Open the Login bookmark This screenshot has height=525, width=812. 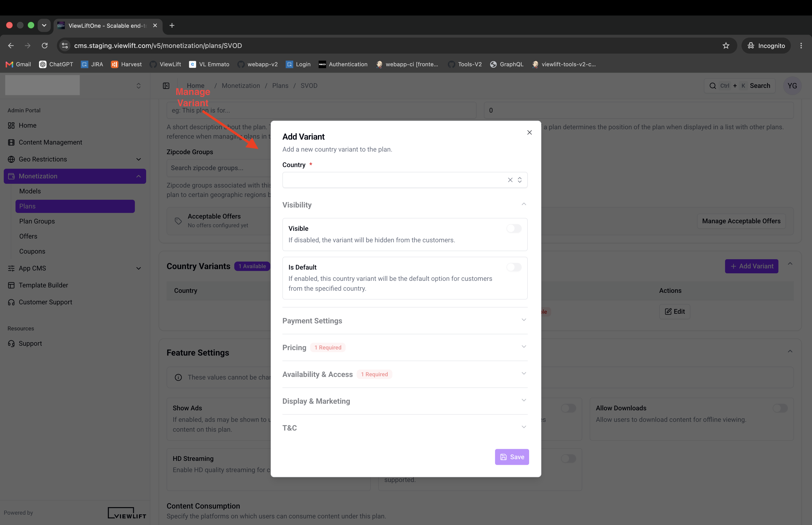[x=298, y=64]
